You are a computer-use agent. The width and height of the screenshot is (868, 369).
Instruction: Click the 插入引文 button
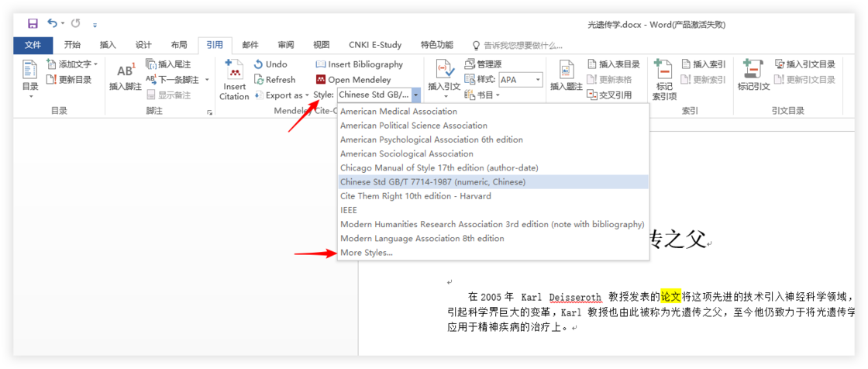point(444,78)
